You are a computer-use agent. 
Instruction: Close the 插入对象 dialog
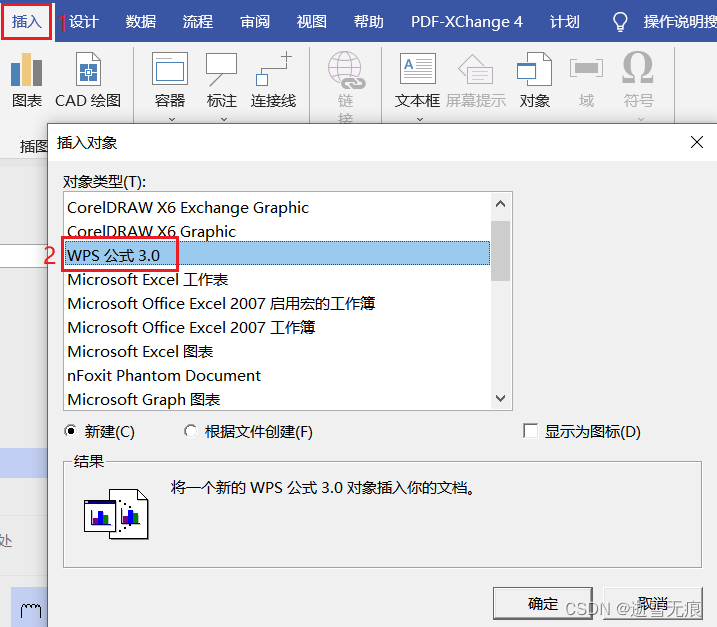tap(696, 142)
